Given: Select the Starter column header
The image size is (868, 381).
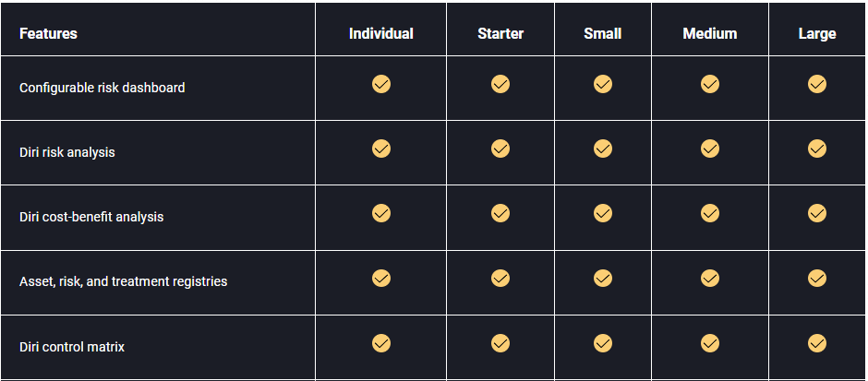Looking at the screenshot, I should (500, 34).
